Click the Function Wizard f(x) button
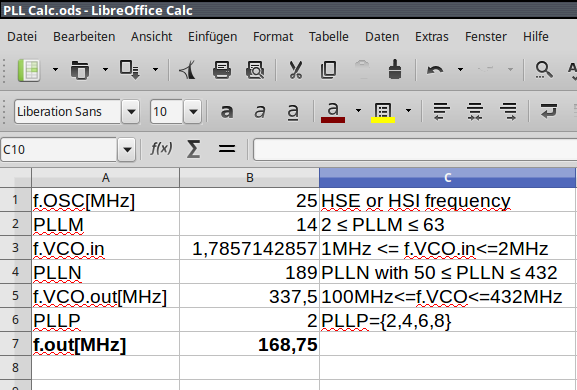577x390 pixels. (x=161, y=149)
